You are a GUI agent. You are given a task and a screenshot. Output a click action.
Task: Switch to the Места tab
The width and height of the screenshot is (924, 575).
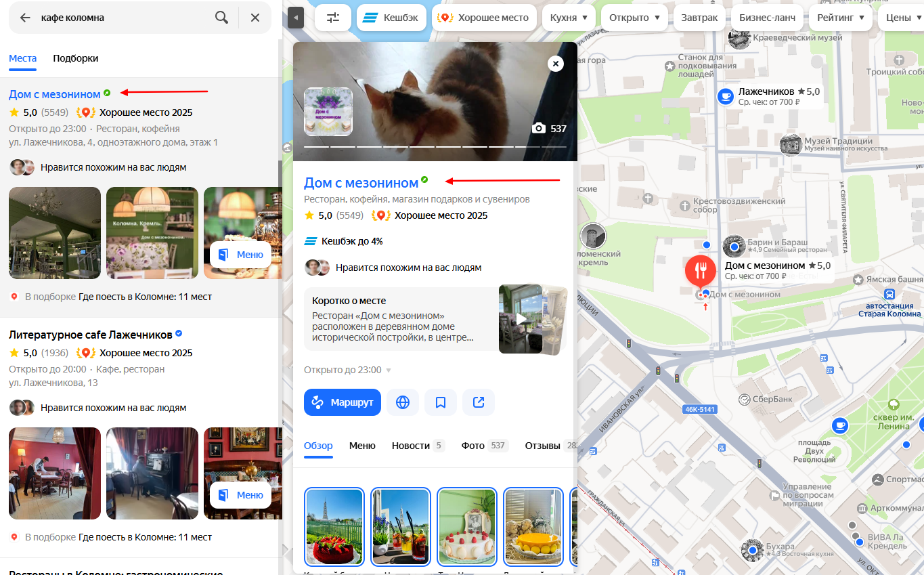click(x=23, y=58)
